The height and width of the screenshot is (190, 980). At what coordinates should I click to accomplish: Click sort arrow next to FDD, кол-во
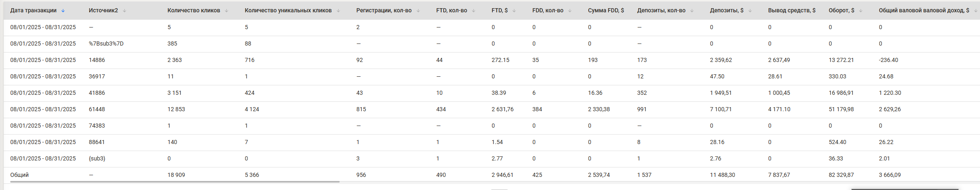click(x=569, y=11)
